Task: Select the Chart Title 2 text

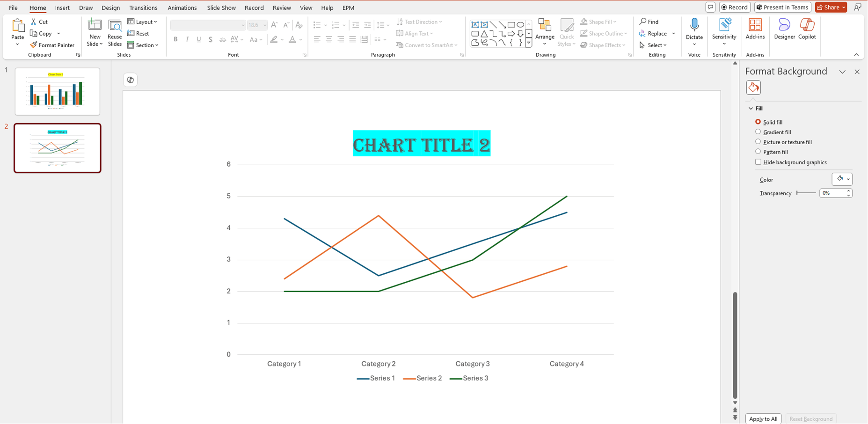Action: tap(421, 144)
